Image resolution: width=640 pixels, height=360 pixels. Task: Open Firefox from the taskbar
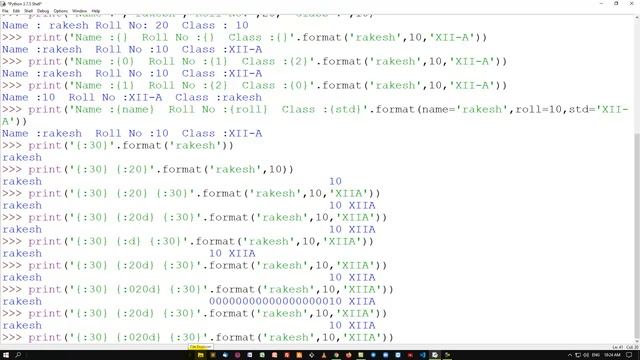(349, 355)
